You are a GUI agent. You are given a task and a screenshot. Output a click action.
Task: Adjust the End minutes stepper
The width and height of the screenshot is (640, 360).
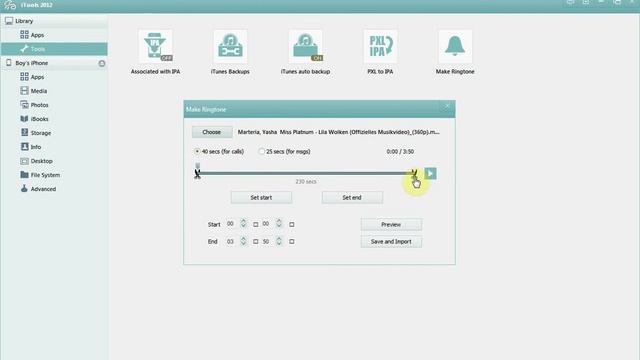pos(243,241)
